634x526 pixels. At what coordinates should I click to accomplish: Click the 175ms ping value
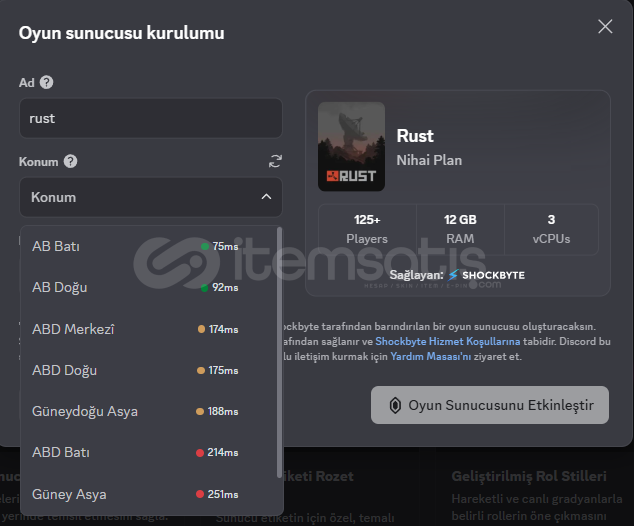tap(223, 370)
